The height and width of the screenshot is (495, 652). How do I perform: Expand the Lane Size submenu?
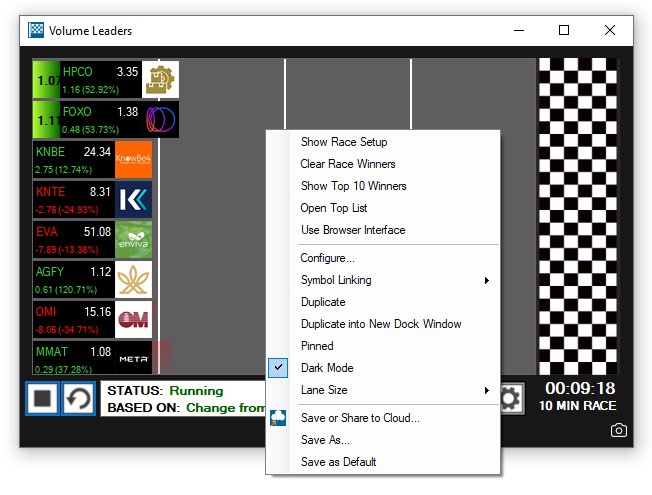tap(324, 390)
